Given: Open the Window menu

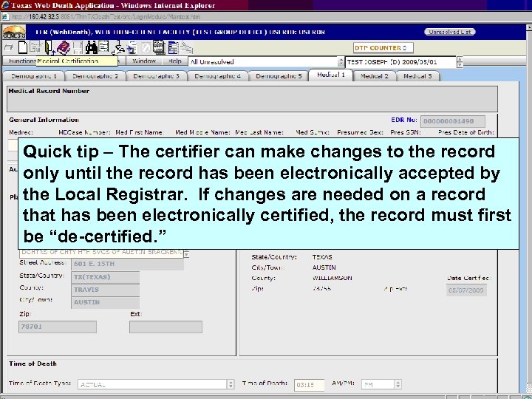Looking at the screenshot, I should pyautogui.click(x=144, y=61).
